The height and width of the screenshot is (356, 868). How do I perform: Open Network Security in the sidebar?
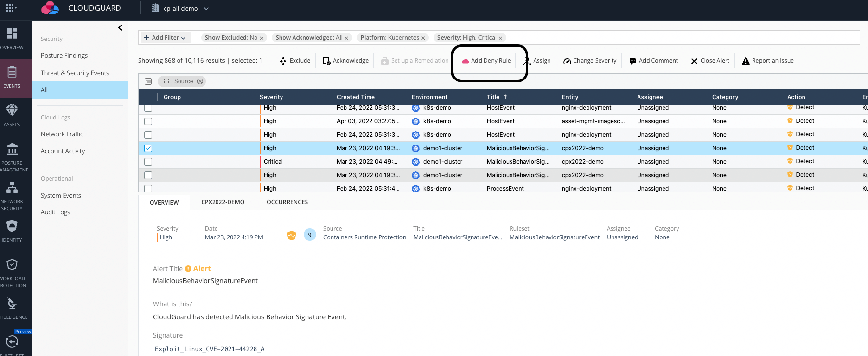pos(12,196)
